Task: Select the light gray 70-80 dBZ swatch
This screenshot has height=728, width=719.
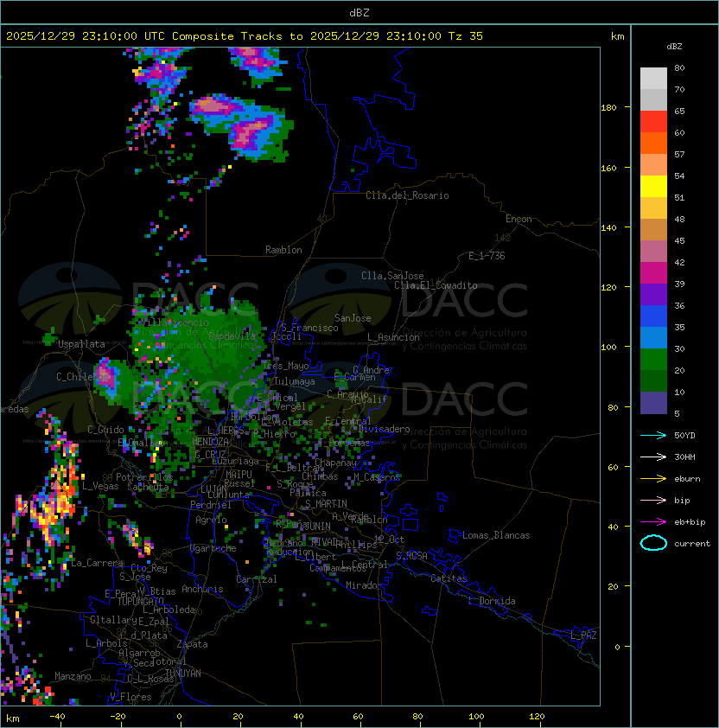Action: click(653, 79)
